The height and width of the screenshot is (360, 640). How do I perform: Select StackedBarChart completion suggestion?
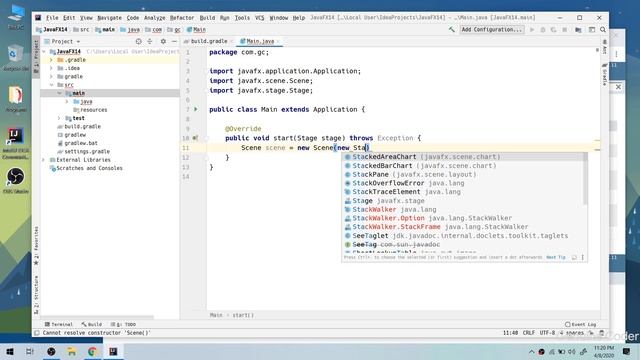[x=464, y=166]
